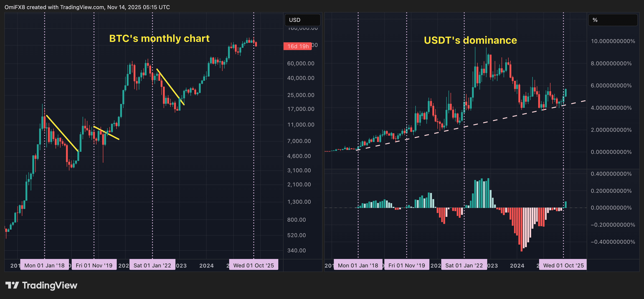Click the red 16d 19h countdown label
644x299 pixels.
[297, 46]
